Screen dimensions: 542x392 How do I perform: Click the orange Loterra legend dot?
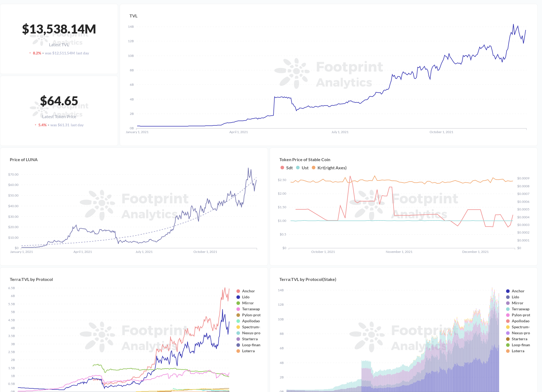pyautogui.click(x=238, y=351)
